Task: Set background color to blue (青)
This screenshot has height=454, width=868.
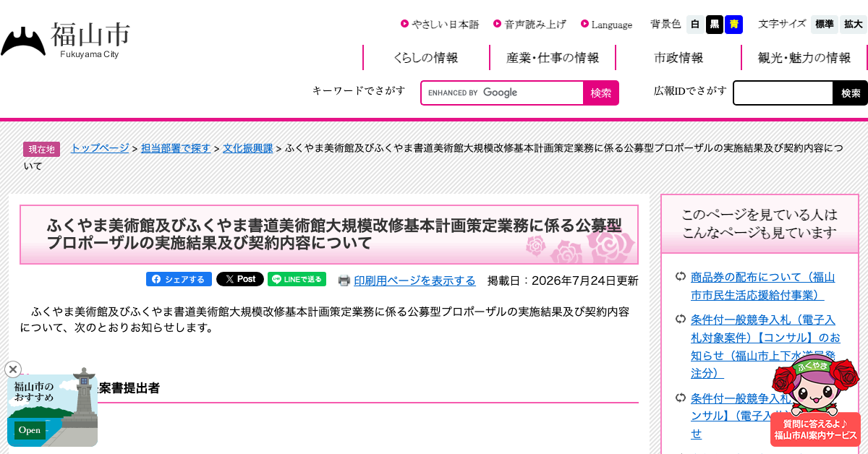Action: (x=734, y=25)
